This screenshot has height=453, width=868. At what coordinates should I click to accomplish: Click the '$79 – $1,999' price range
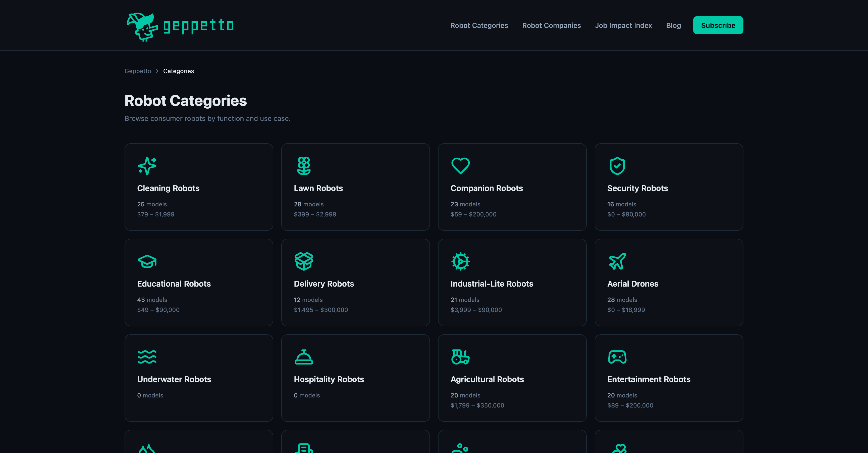coord(155,214)
